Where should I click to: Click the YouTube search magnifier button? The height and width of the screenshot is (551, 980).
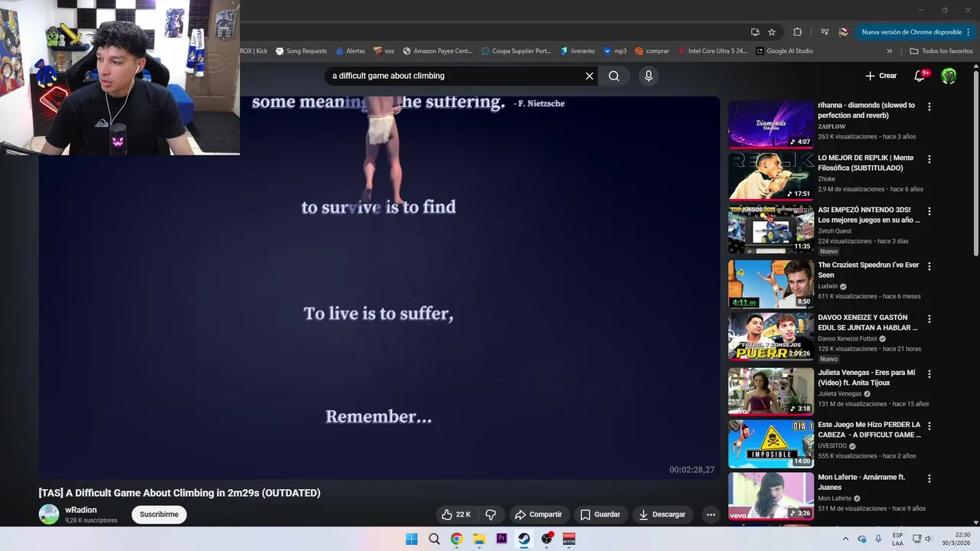[614, 76]
